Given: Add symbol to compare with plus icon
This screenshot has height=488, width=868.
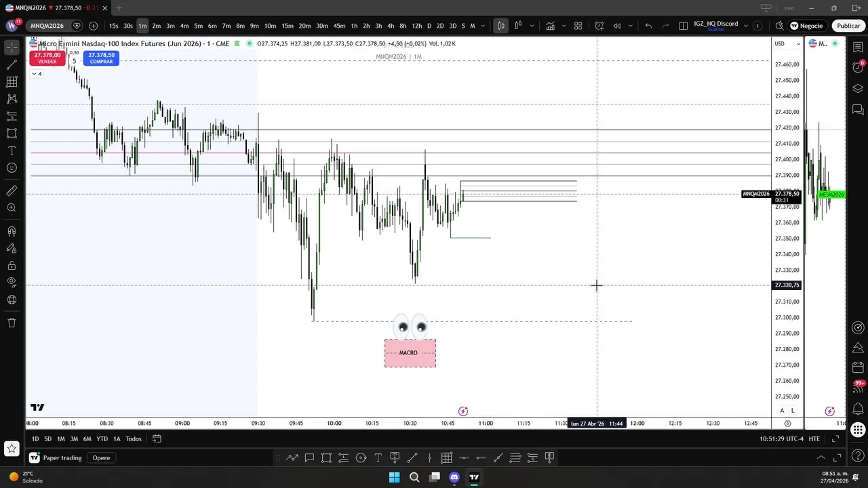Looking at the screenshot, I should tap(93, 26).
